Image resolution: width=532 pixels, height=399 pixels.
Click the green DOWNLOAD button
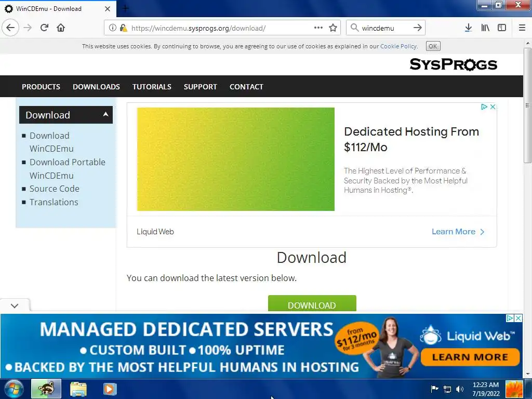coord(312,303)
